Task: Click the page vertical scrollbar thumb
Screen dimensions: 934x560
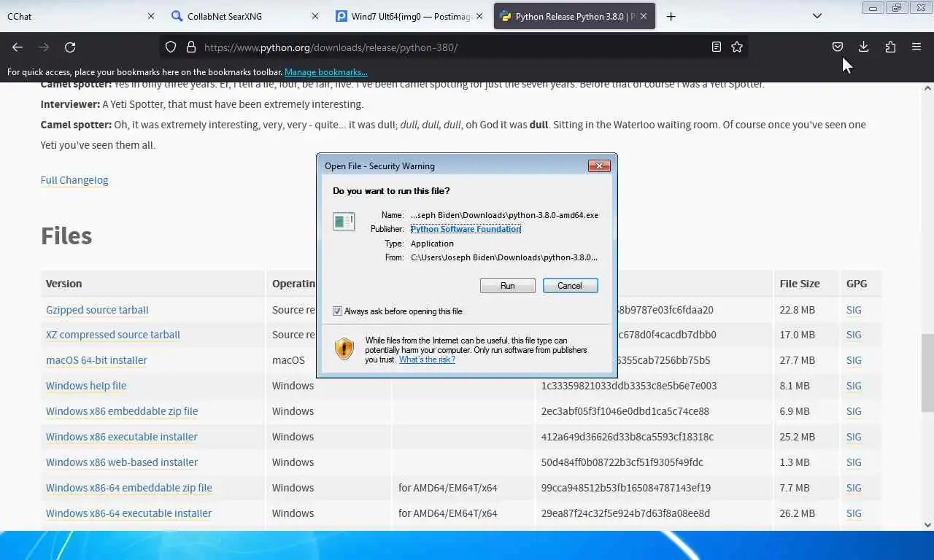Action: coord(927,373)
